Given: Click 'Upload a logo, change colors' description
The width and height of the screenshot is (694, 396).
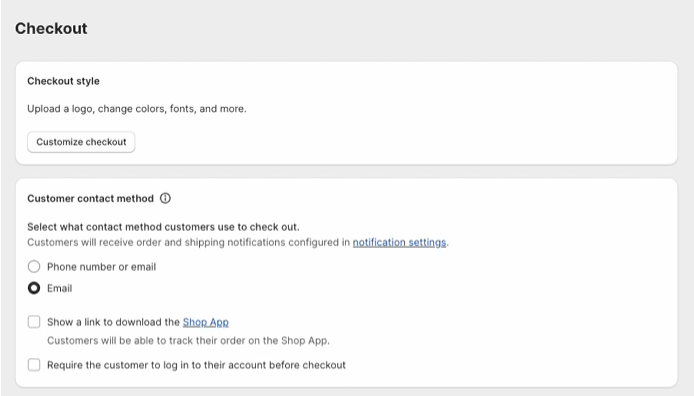Looking at the screenshot, I should point(137,109).
